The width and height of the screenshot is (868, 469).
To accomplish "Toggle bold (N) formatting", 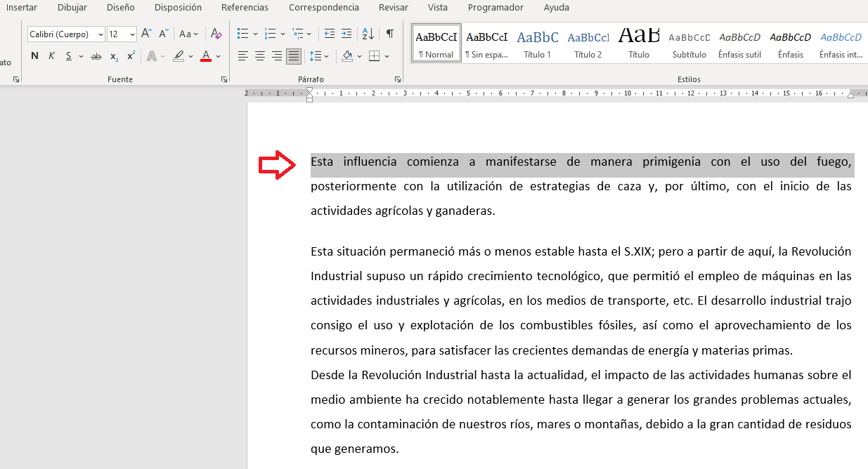I will (34, 56).
